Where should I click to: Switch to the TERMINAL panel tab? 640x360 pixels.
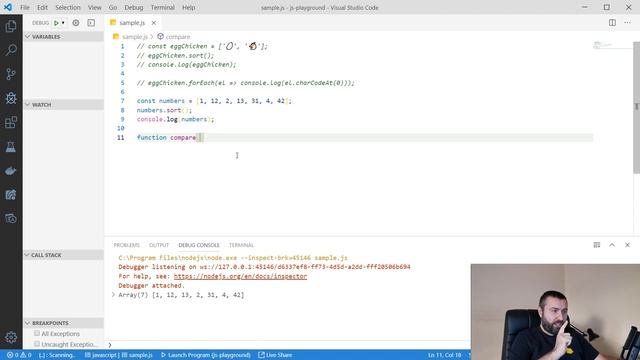[x=241, y=245]
